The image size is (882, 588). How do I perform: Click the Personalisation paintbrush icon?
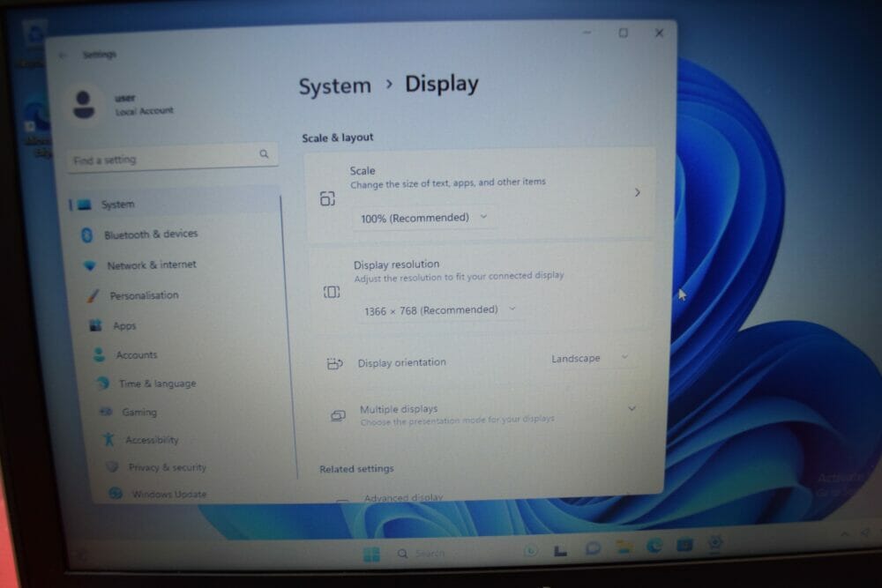point(93,295)
